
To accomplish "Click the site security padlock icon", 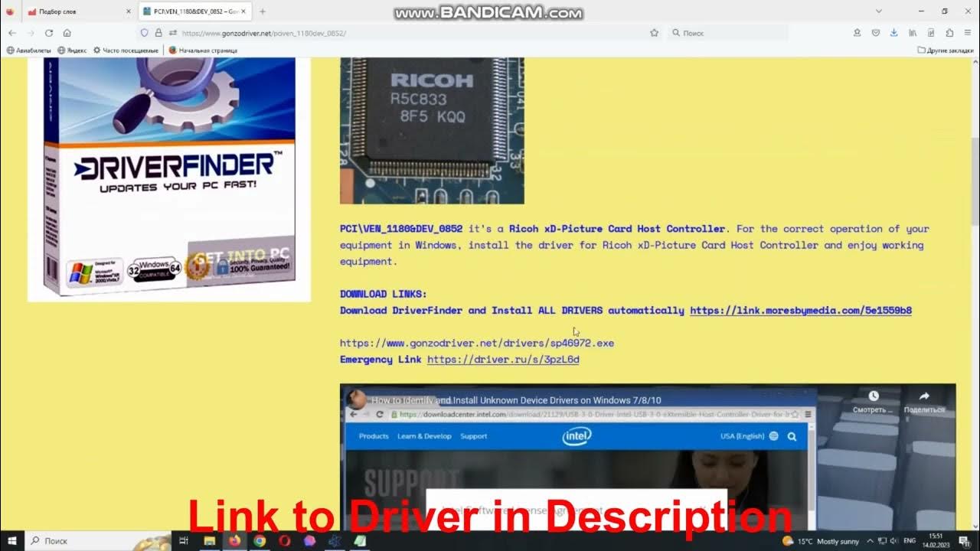I will click(158, 33).
